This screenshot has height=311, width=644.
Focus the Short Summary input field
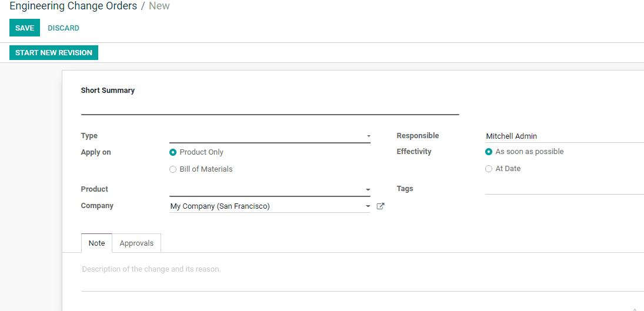[x=270, y=108]
